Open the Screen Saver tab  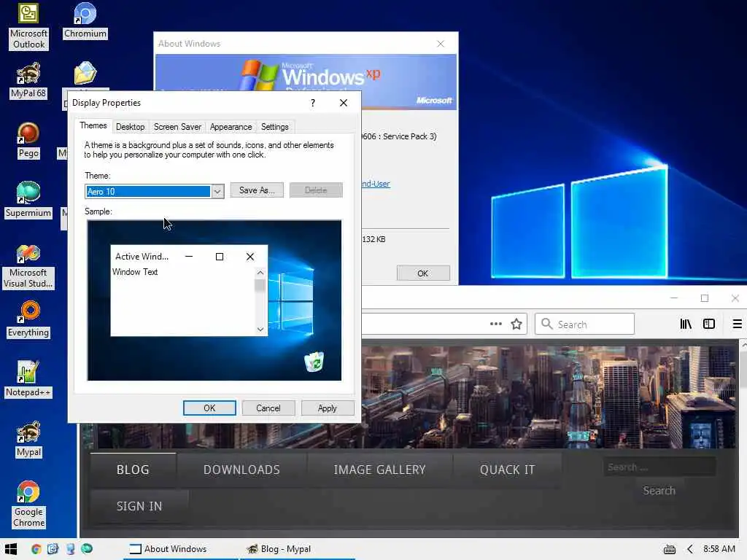pos(177,127)
